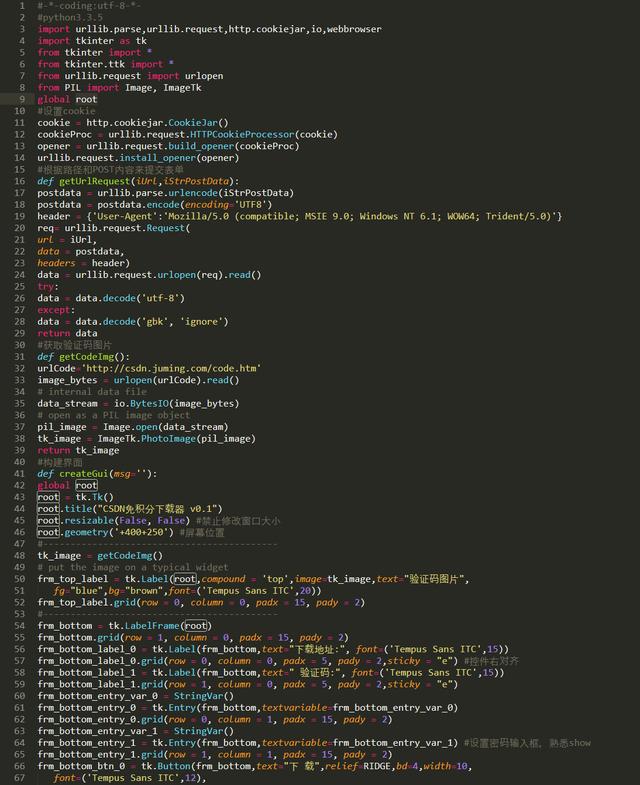This screenshot has height=785, width=640.
Task: Click 'HTTPCookieProcessor' method name
Action: (242, 134)
